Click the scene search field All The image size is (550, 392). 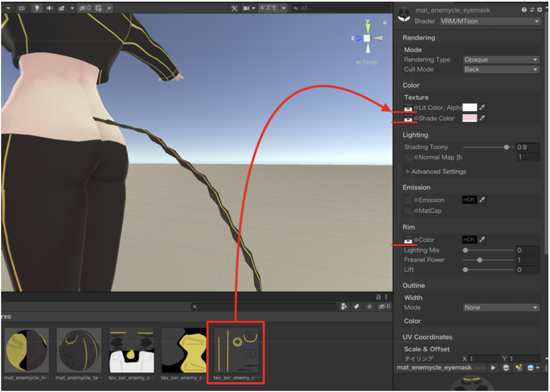(341, 8)
